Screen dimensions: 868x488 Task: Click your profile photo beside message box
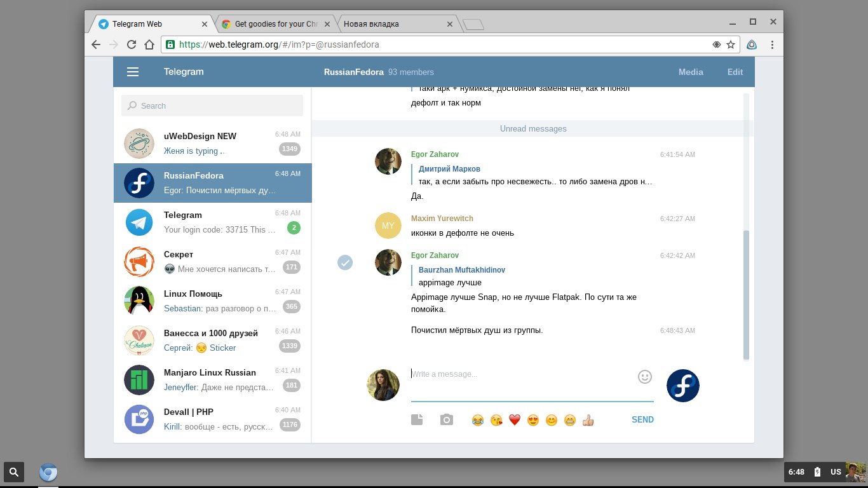383,385
